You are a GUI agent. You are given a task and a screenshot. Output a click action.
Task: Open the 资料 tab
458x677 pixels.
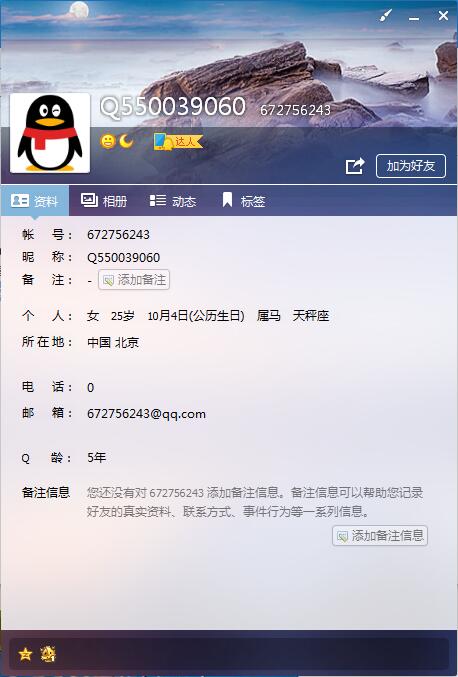tap(35, 201)
